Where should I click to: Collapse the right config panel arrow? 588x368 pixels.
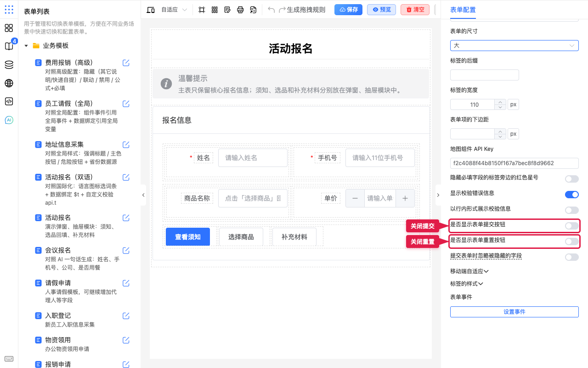438,195
